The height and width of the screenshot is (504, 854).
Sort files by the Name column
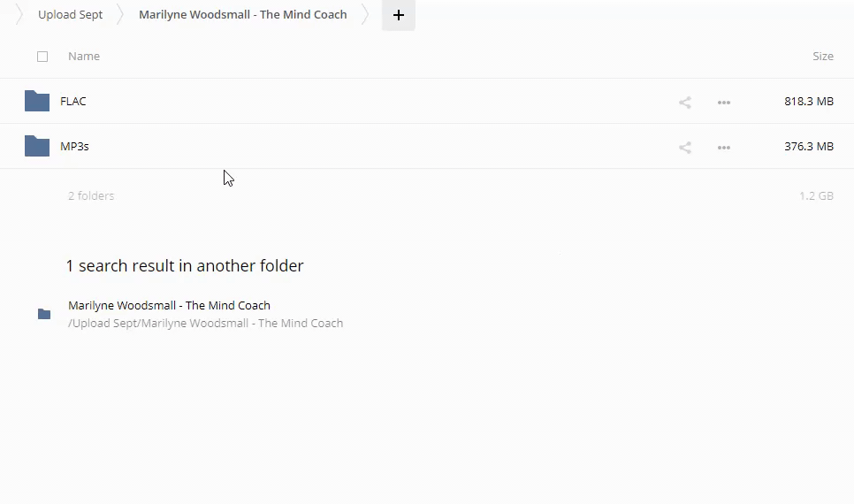tap(84, 57)
